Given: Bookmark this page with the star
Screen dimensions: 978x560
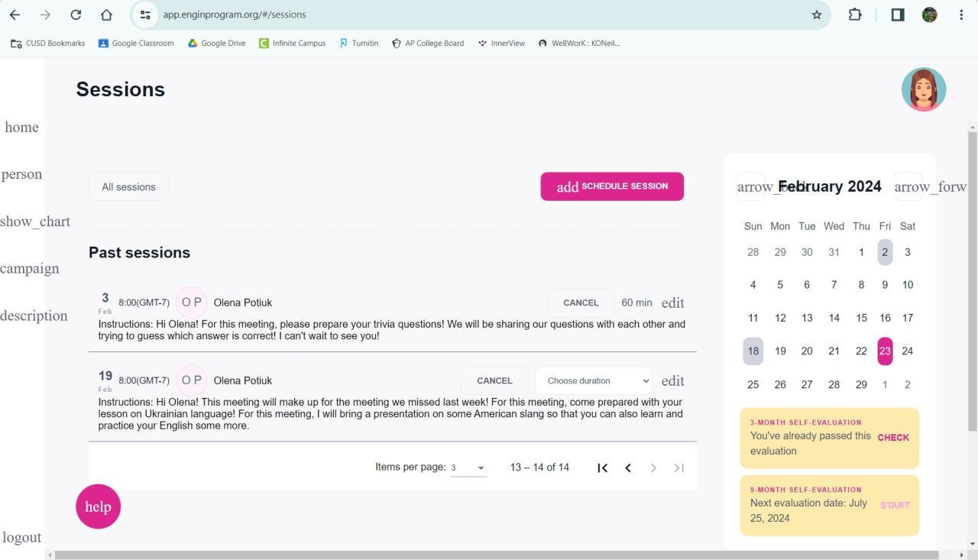Looking at the screenshot, I should (816, 15).
